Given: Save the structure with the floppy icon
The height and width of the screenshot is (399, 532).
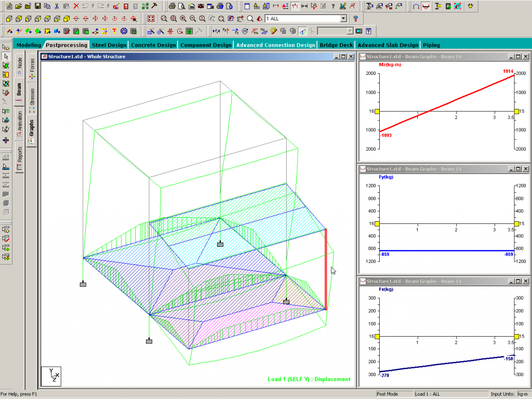Looking at the screenshot, I should pyautogui.click(x=37, y=6).
